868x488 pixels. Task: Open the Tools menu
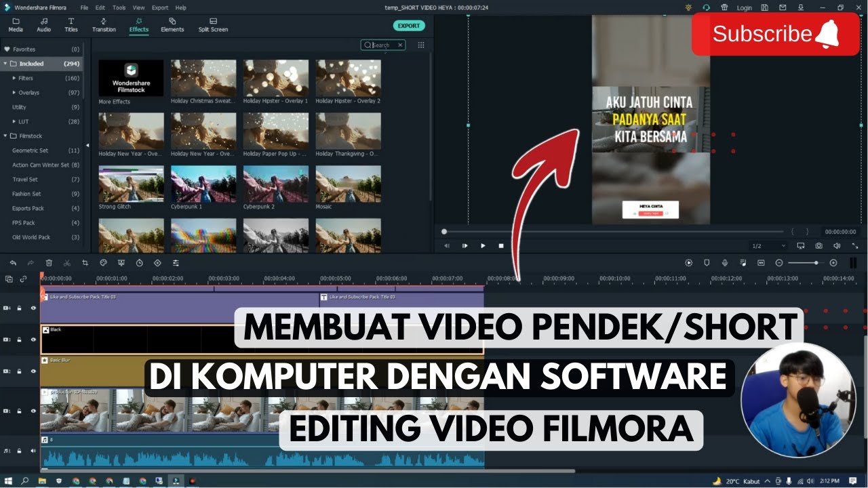(119, 7)
